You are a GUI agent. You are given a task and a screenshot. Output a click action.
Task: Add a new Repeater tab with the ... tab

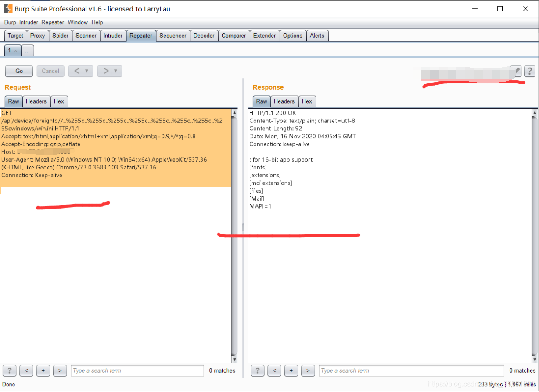click(27, 51)
